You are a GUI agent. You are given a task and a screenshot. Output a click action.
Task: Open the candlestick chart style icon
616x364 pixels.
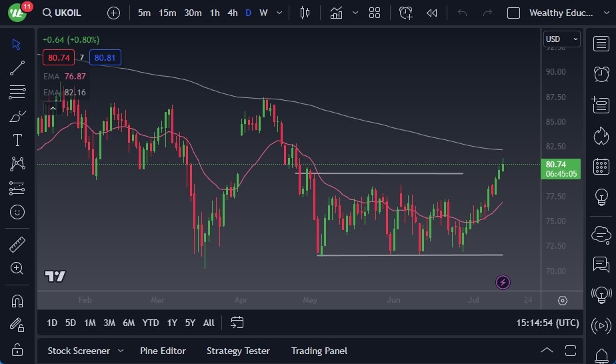[305, 13]
